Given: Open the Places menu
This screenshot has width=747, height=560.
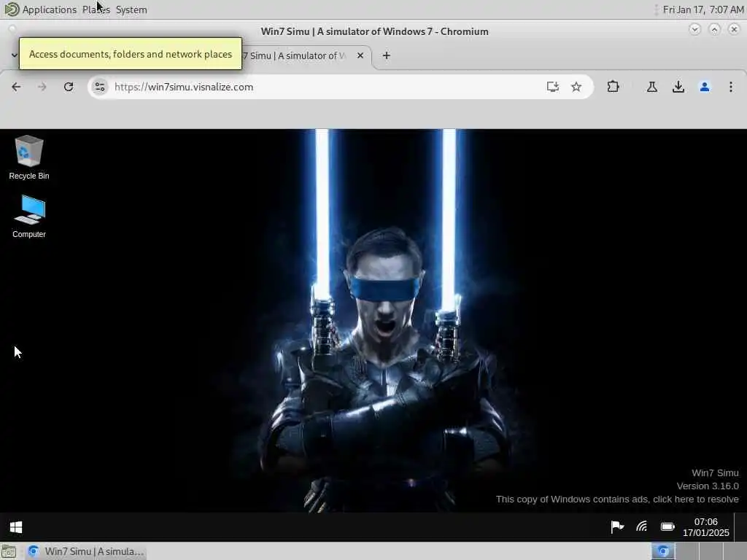Looking at the screenshot, I should point(96,9).
